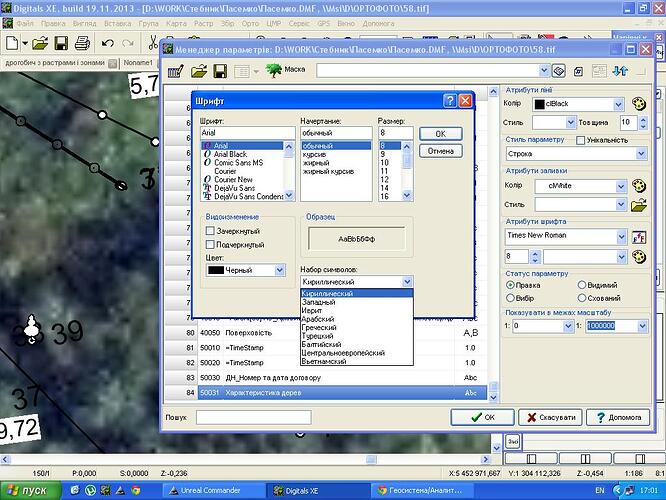Select жирный in style list
Image resolution: width=666 pixels, height=500 pixels.
coord(316,163)
